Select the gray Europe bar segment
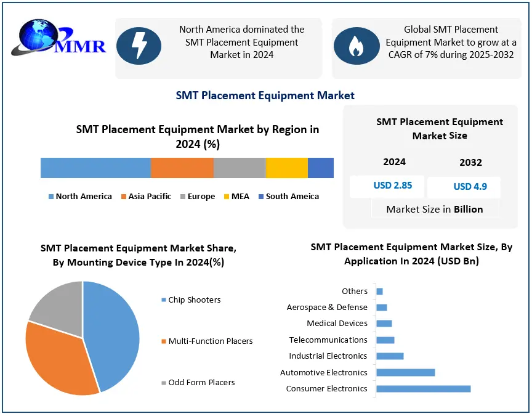The height and width of the screenshot is (416, 532). [240, 168]
